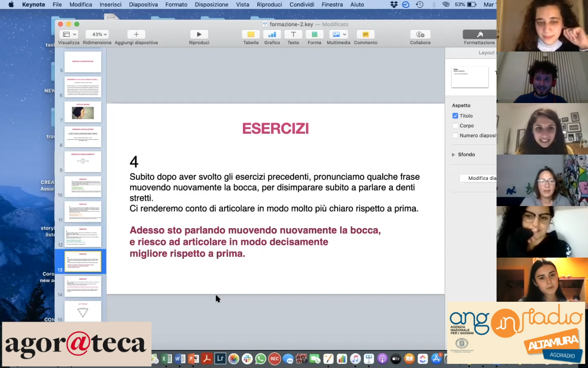
Task: Open the Vista menu
Action: tap(243, 5)
